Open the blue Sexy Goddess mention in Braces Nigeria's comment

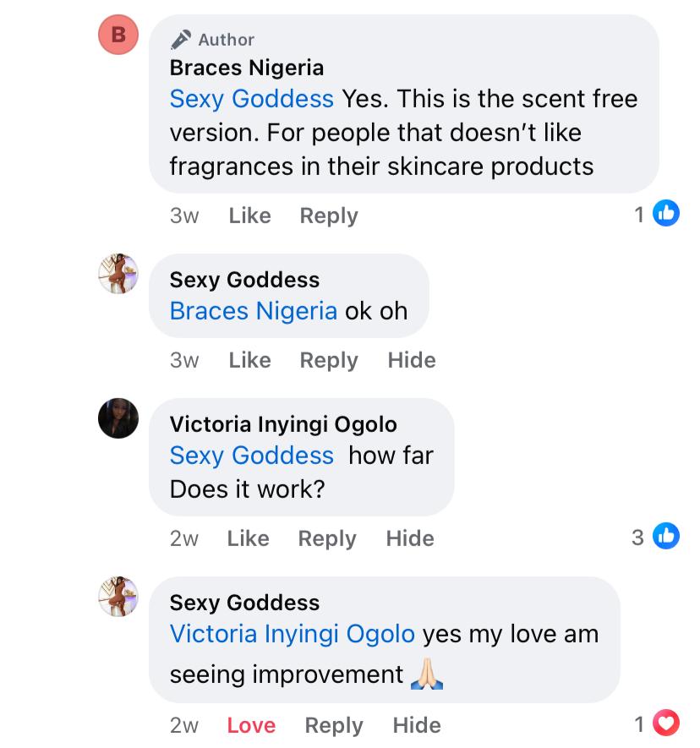click(252, 99)
